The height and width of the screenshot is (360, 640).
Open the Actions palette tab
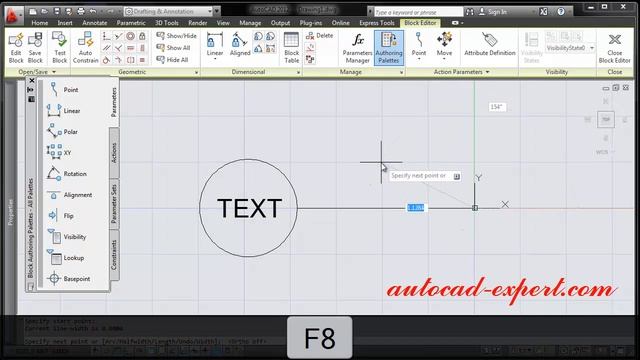pyautogui.click(x=114, y=153)
